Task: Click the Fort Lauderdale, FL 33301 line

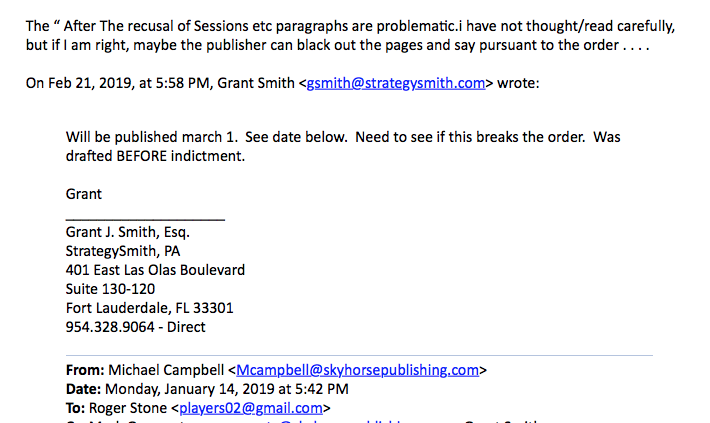Action: [149, 307]
